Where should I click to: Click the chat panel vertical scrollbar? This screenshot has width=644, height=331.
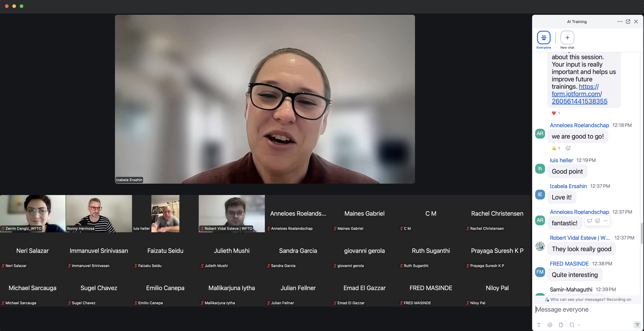pos(641,233)
